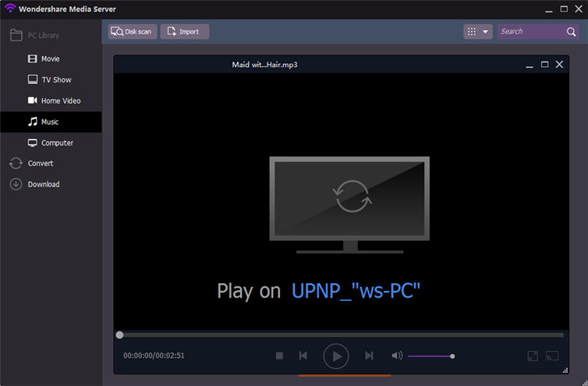Maximize the media player window

click(x=544, y=65)
